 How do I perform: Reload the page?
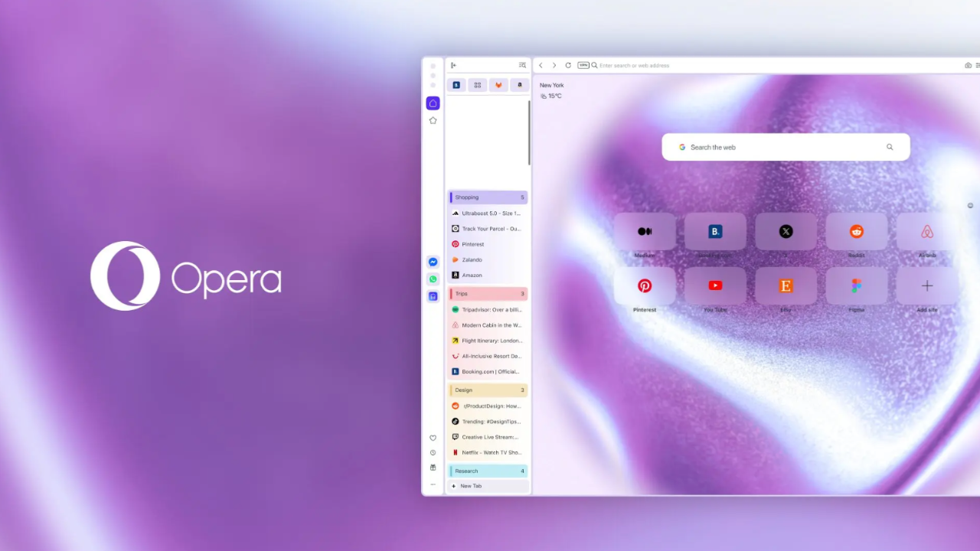(568, 65)
